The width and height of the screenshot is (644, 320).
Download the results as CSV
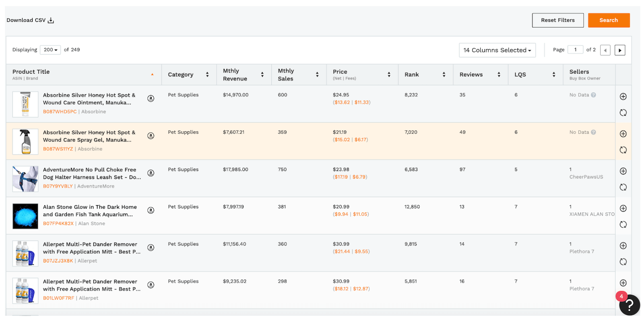point(30,20)
